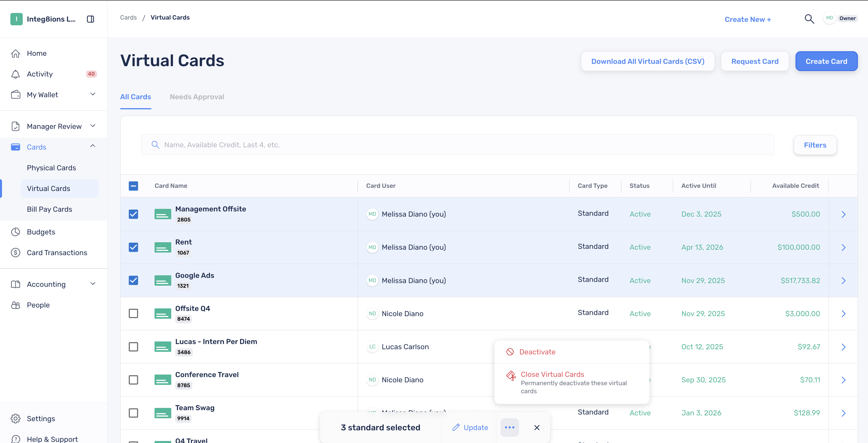This screenshot has width=868, height=443.
Task: Click the MD user avatar in header
Action: pos(829,18)
